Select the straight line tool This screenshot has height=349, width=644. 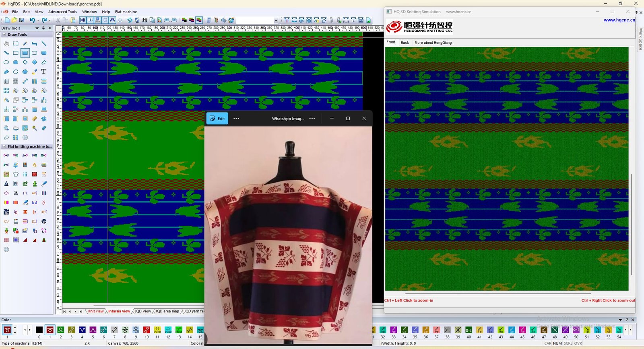pyautogui.click(x=44, y=43)
